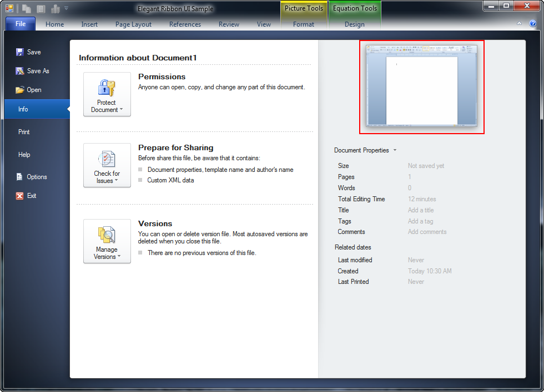Go to the References tab

click(185, 24)
